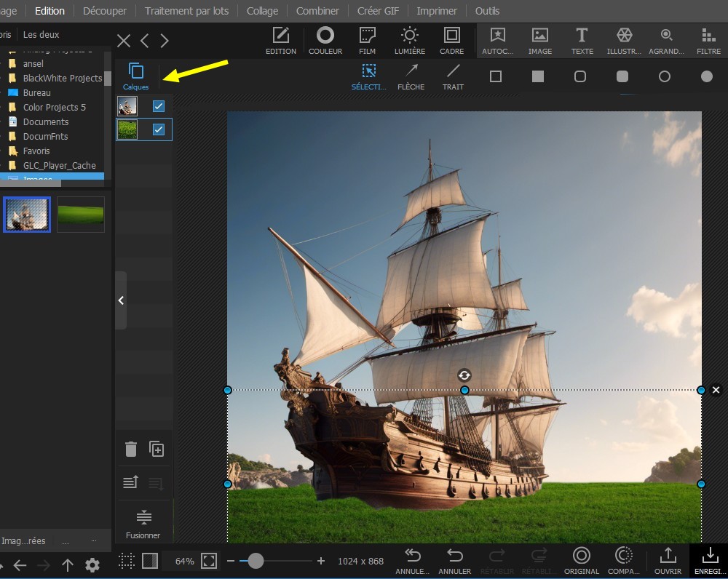Image resolution: width=728 pixels, height=579 pixels.
Task: Select the filled rounded rectangle shape
Action: click(622, 76)
